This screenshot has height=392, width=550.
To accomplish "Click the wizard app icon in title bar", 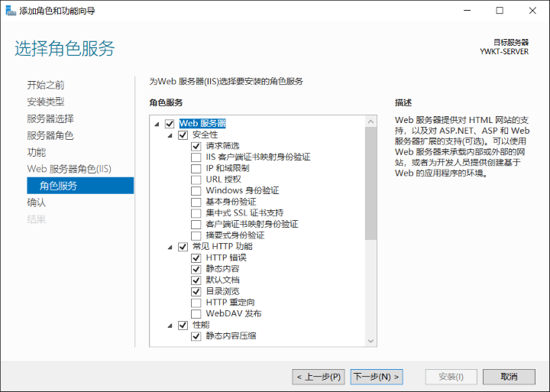I will (x=11, y=11).
